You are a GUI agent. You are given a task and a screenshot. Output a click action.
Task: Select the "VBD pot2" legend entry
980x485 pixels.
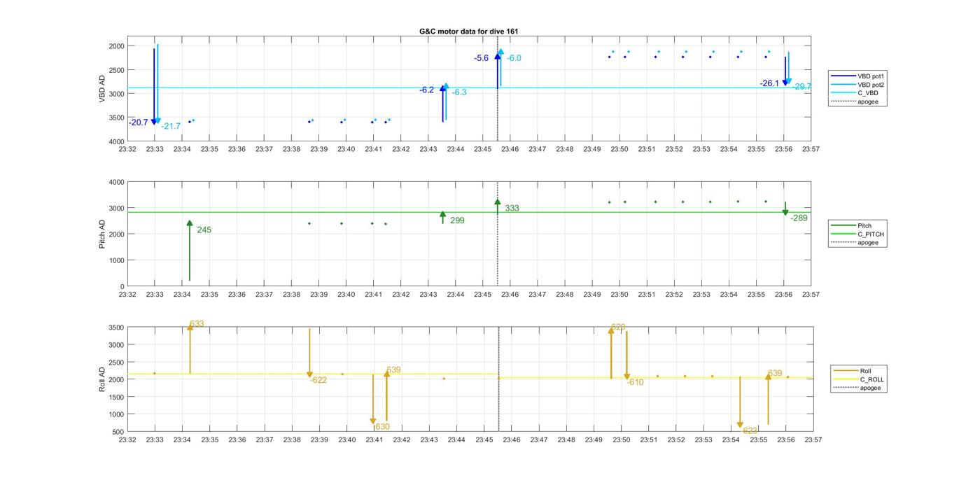[x=859, y=85]
